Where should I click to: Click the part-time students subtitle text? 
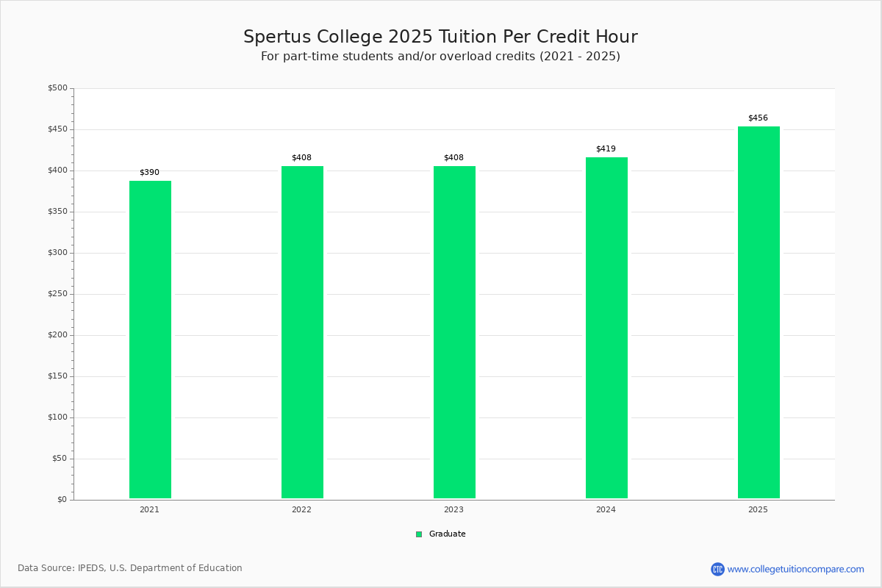pyautogui.click(x=440, y=57)
